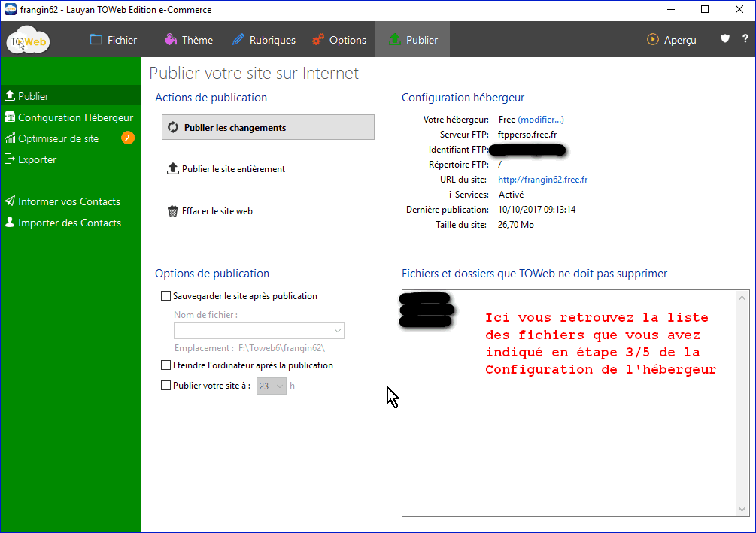Open the help question mark icon
Screen dimensions: 756x533
(x=745, y=39)
